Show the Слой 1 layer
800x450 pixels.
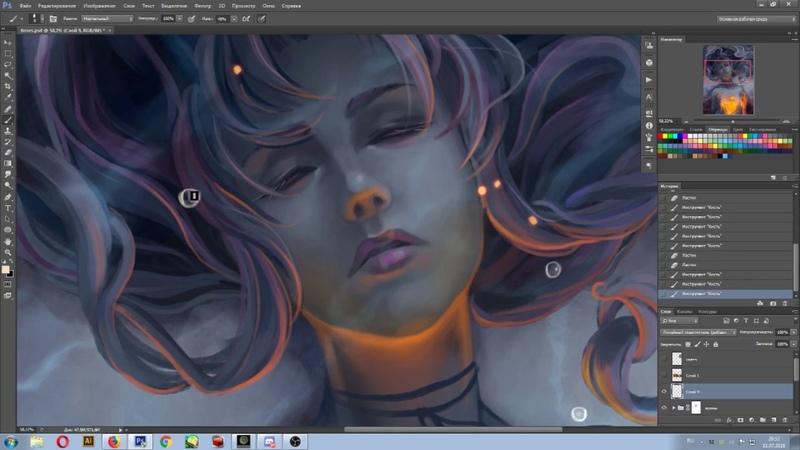[x=664, y=376]
